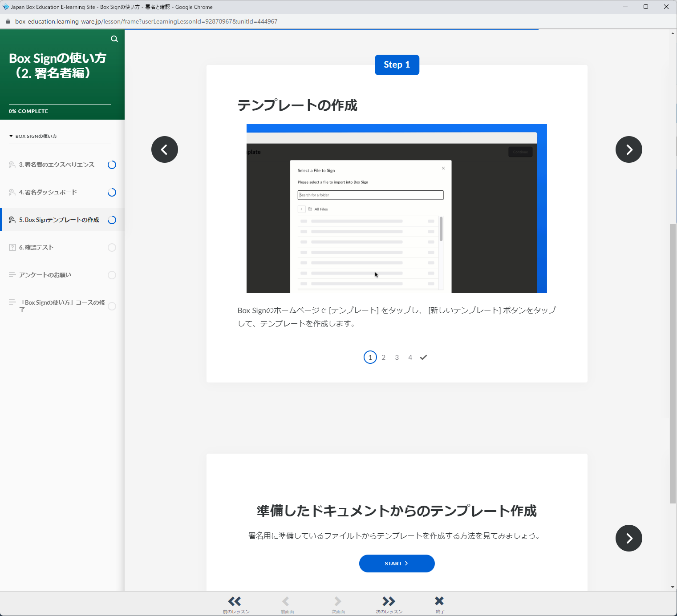677x616 pixels.
Task: Click status circle for コースの修了
Action: [x=112, y=306]
